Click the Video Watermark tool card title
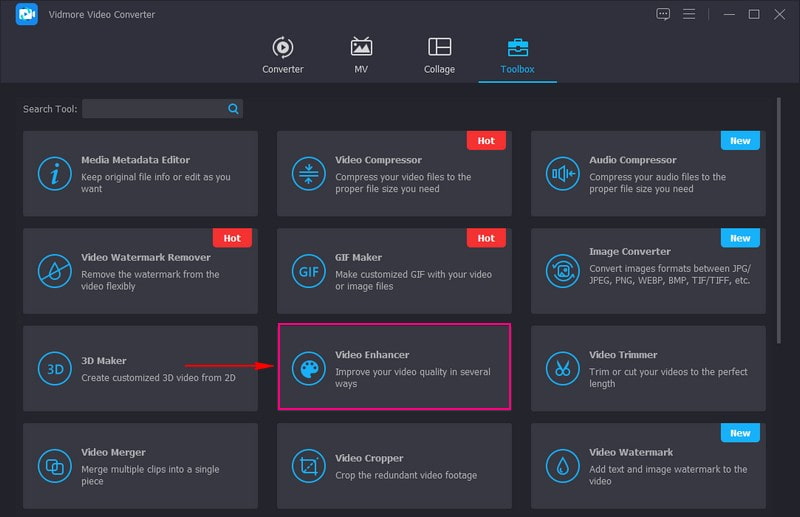 pos(631,452)
